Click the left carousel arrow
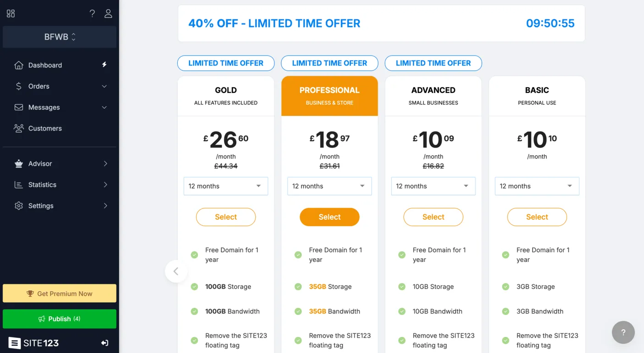 coord(176,271)
